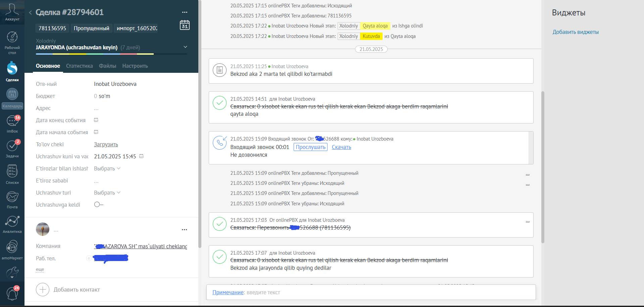Switch to the Файлы tab
Image resolution: width=644 pixels, height=307 pixels.
point(107,66)
